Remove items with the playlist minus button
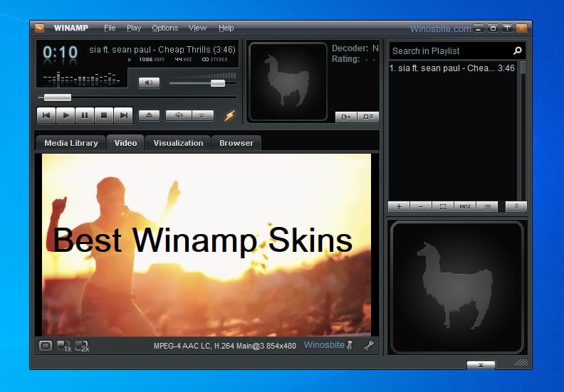Viewport: 564px width, 392px height. click(x=421, y=206)
